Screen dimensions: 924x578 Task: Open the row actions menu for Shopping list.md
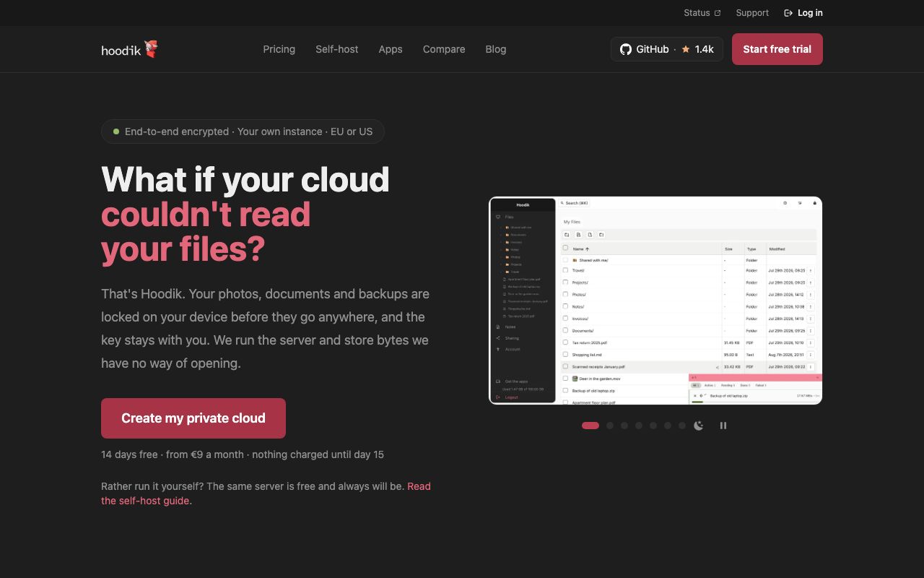click(811, 355)
